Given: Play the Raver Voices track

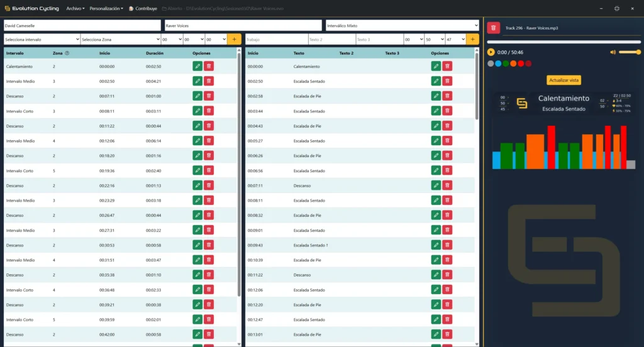Looking at the screenshot, I should 491,52.
